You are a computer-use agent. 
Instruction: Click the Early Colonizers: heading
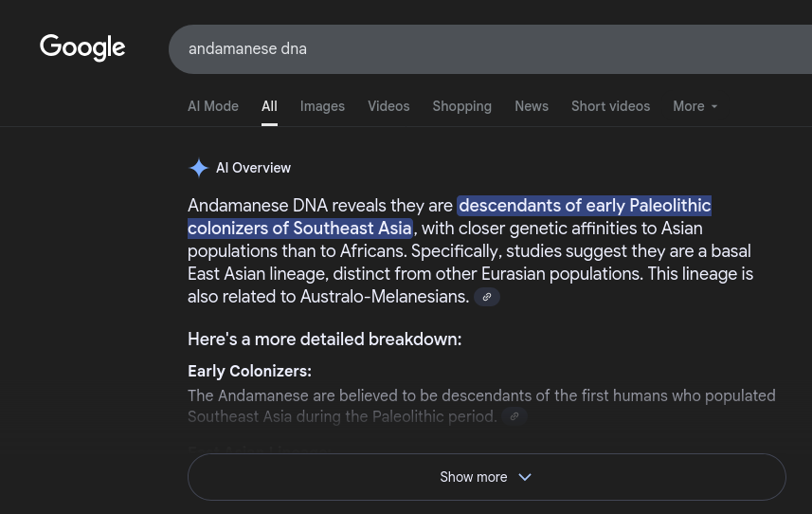tap(249, 371)
